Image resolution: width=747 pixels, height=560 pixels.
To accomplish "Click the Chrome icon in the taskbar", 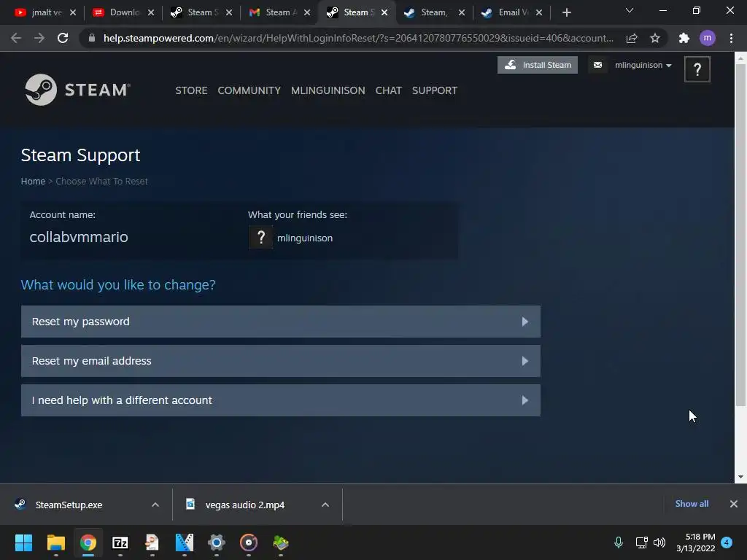I will pos(88,542).
